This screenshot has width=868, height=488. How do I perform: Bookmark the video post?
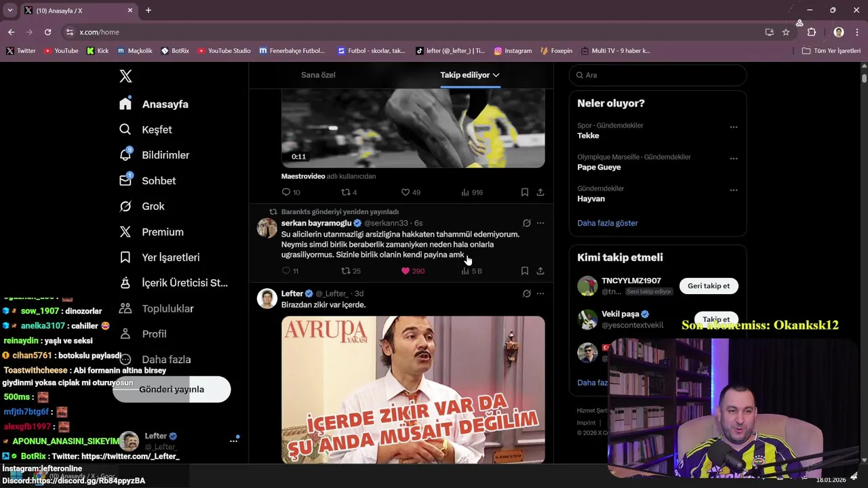(x=524, y=192)
